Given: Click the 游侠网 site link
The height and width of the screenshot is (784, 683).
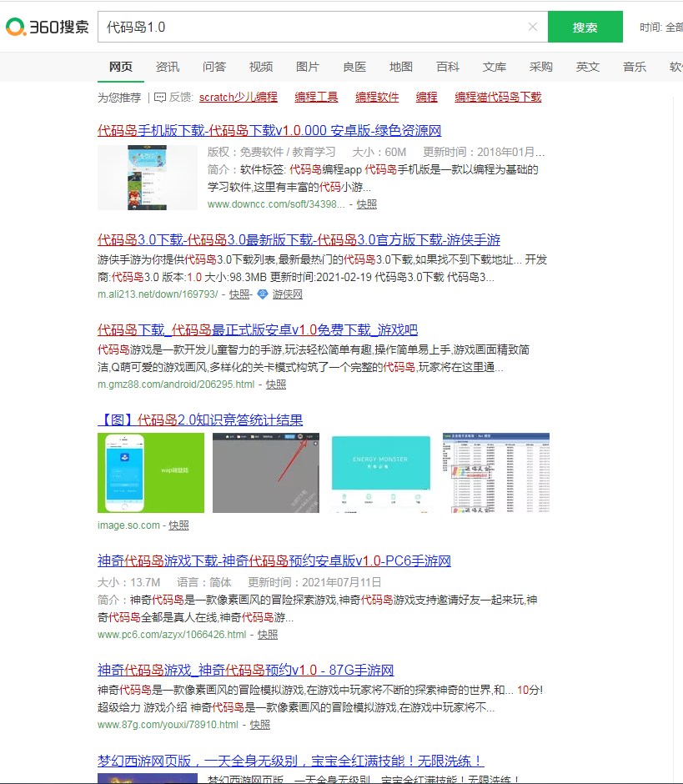Looking at the screenshot, I should click(x=287, y=294).
